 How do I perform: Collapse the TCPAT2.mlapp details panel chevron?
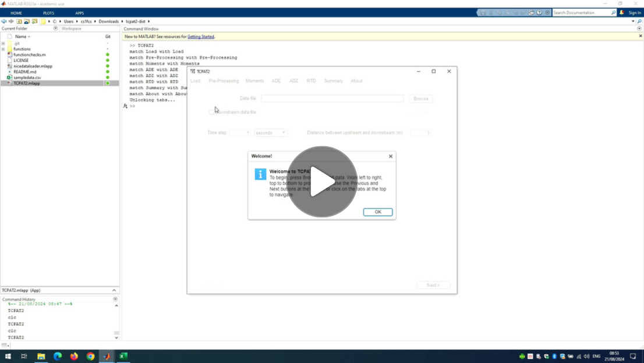point(114,290)
